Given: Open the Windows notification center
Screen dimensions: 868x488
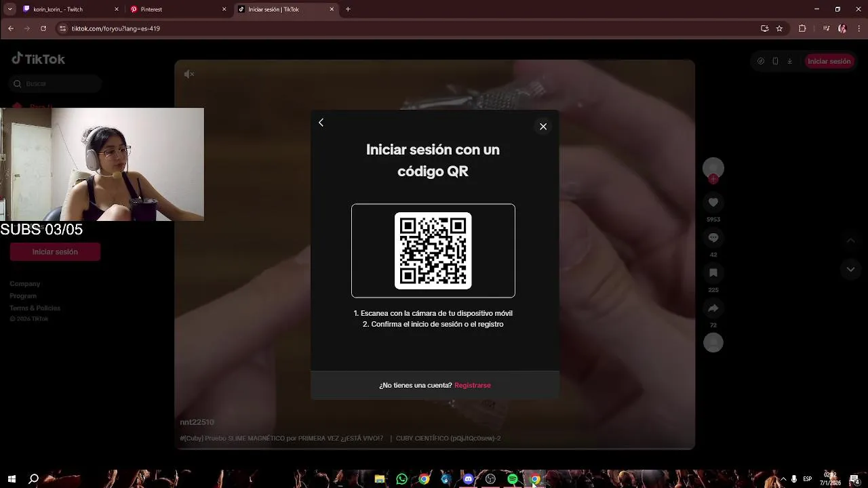Looking at the screenshot, I should pos(854,479).
